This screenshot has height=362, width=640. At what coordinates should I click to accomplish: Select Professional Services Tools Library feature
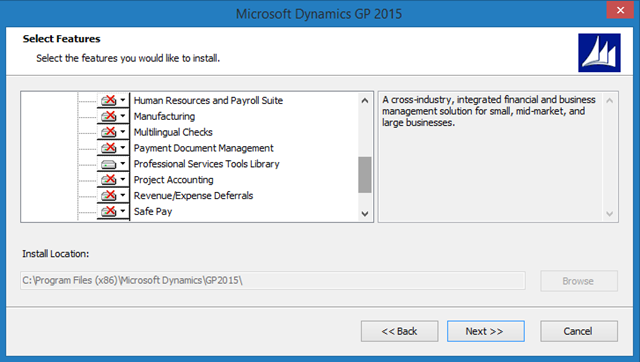[x=207, y=164]
